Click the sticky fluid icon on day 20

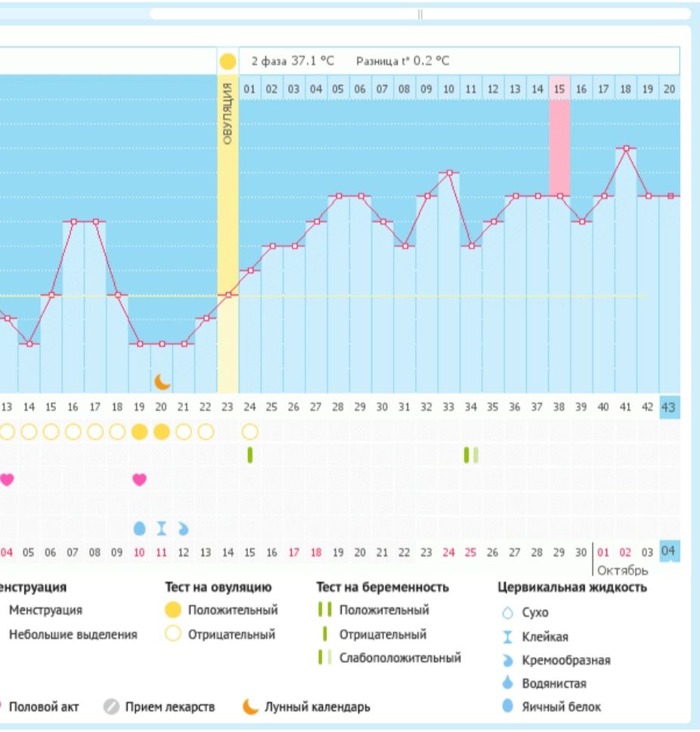tap(161, 529)
